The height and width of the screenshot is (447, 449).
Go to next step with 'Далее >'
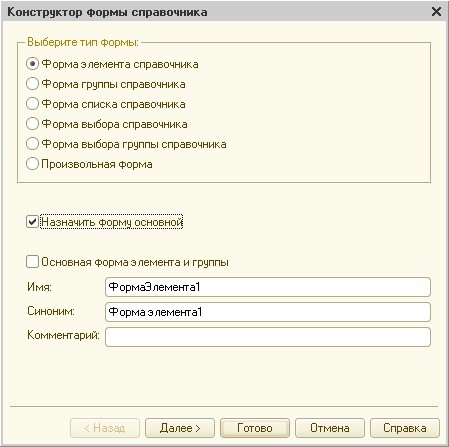pyautogui.click(x=180, y=428)
